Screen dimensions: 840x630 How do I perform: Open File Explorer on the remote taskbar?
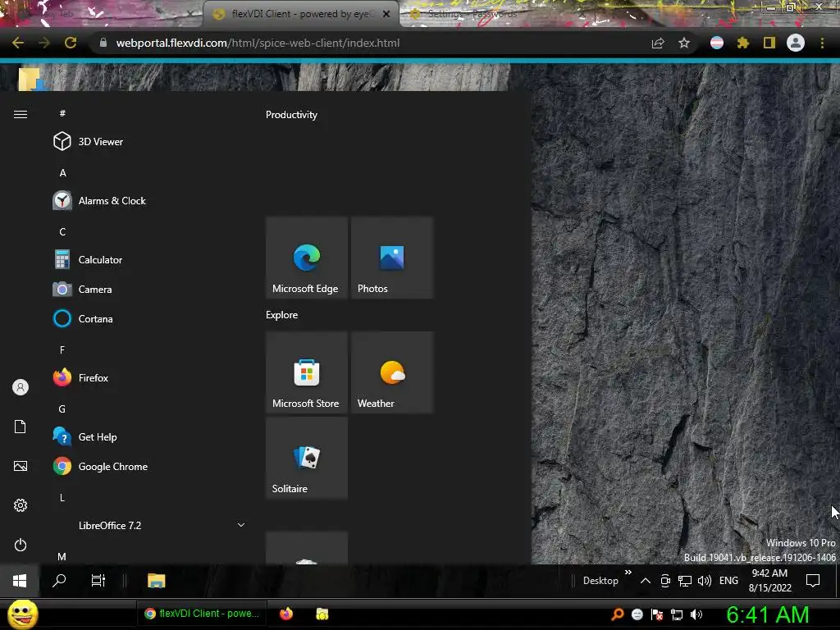coord(157,581)
